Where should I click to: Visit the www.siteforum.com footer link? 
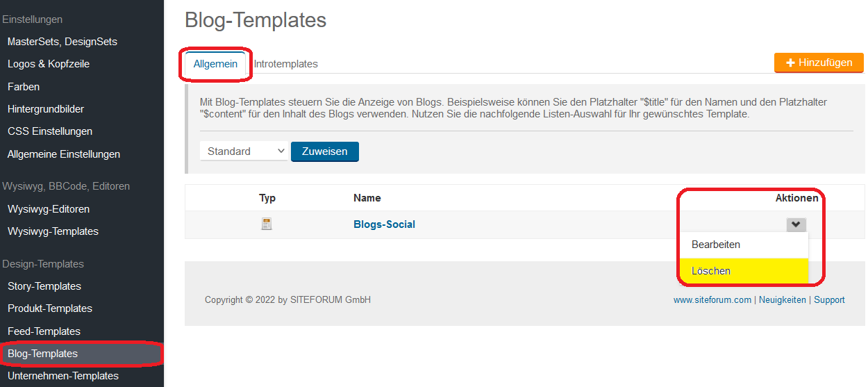point(712,300)
